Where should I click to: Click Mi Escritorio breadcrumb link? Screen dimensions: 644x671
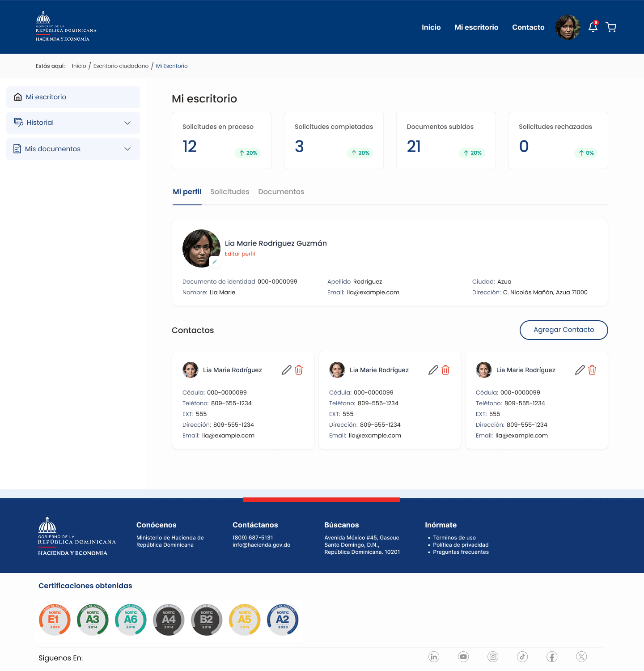pos(172,66)
